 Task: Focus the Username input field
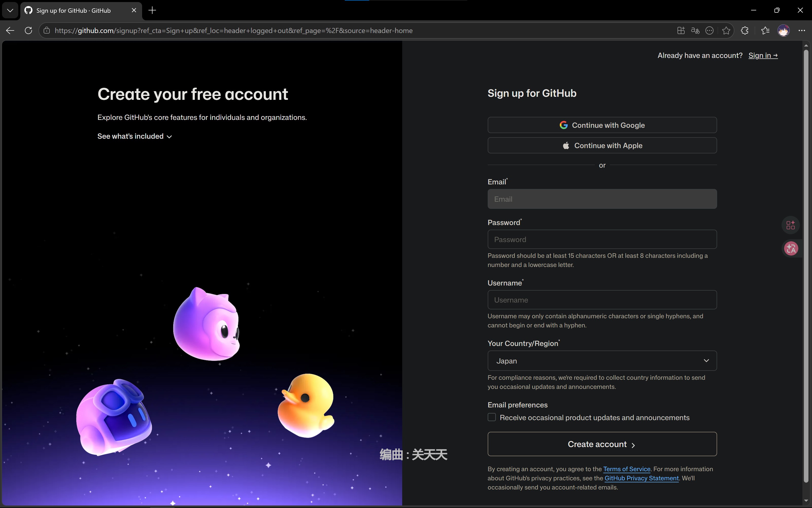pyautogui.click(x=602, y=300)
